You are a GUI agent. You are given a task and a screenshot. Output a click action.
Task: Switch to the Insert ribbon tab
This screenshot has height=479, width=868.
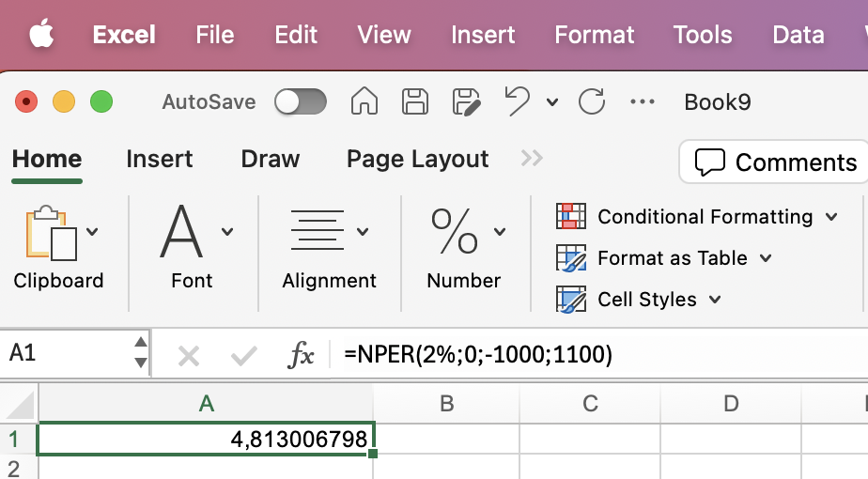(x=160, y=160)
